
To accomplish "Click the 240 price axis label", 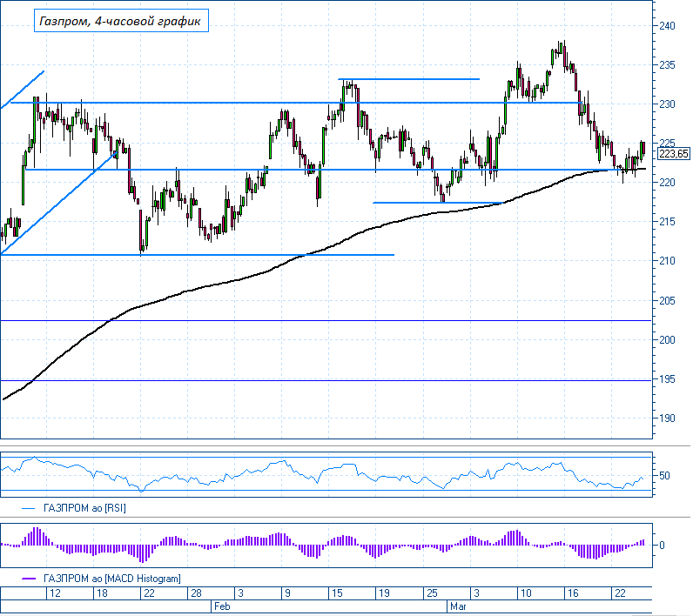I will (x=668, y=26).
